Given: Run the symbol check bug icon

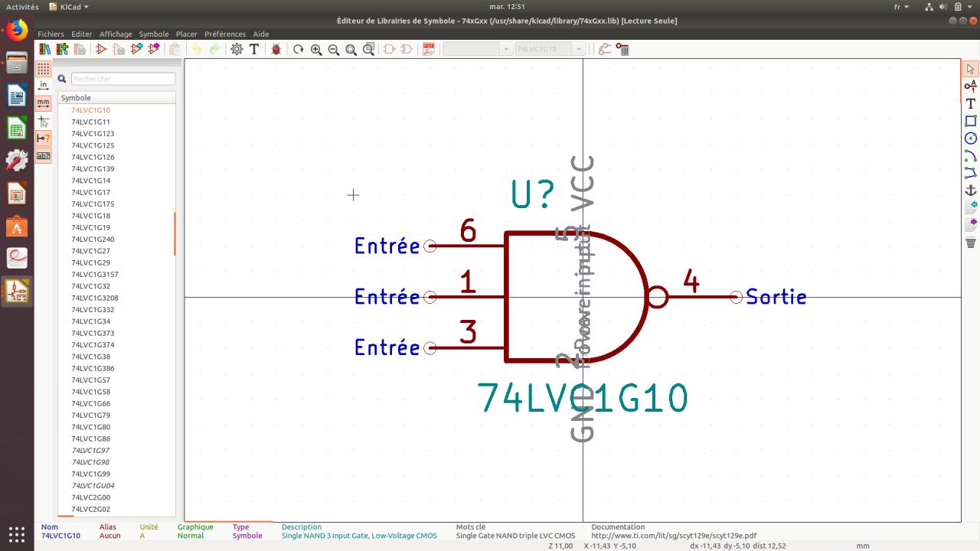Looking at the screenshot, I should point(276,49).
